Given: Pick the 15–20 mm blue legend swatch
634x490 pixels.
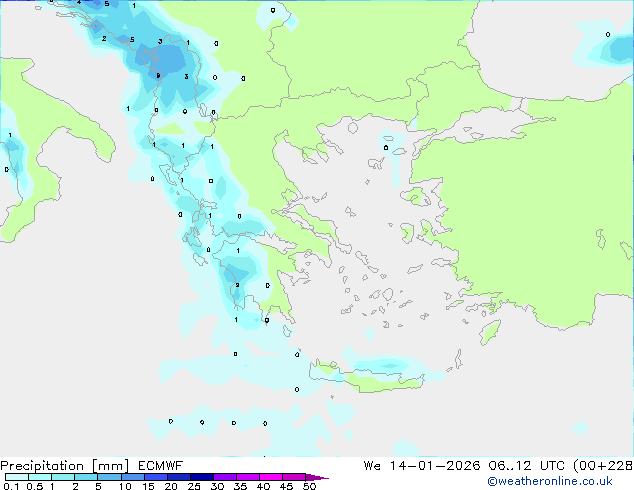Looking at the screenshot, I should click(x=156, y=477).
